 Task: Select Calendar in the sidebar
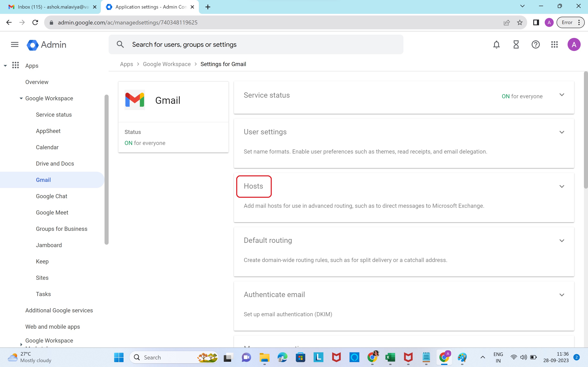(47, 147)
